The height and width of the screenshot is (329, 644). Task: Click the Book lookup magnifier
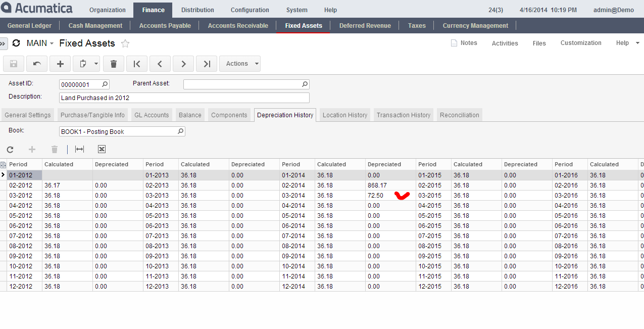point(181,131)
